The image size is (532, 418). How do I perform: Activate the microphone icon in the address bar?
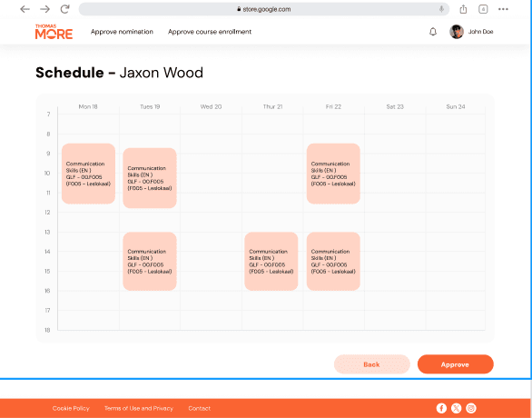coord(441,9)
